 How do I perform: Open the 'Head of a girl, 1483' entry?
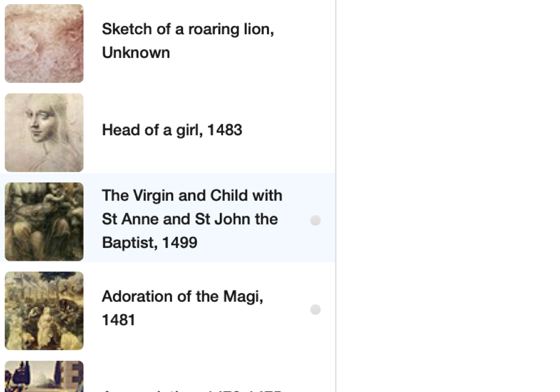[172, 130]
